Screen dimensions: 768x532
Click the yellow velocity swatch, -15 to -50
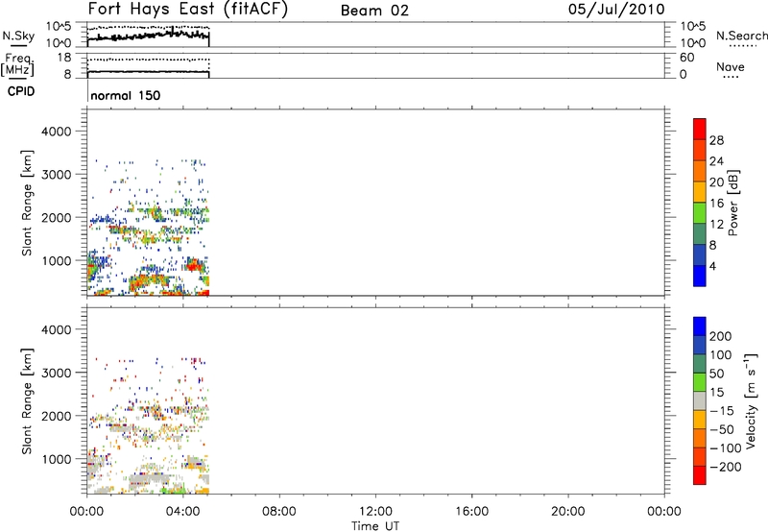pyautogui.click(x=700, y=420)
